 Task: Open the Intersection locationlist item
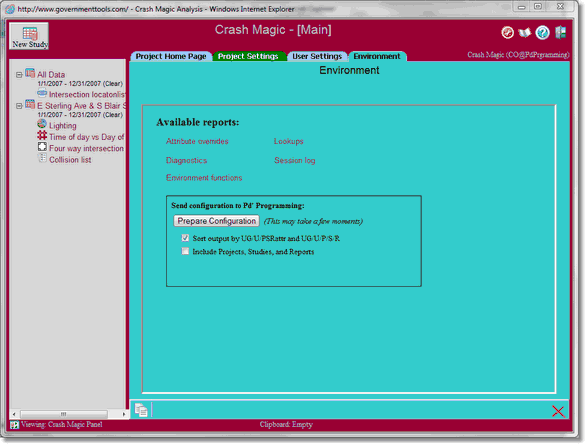[87, 95]
